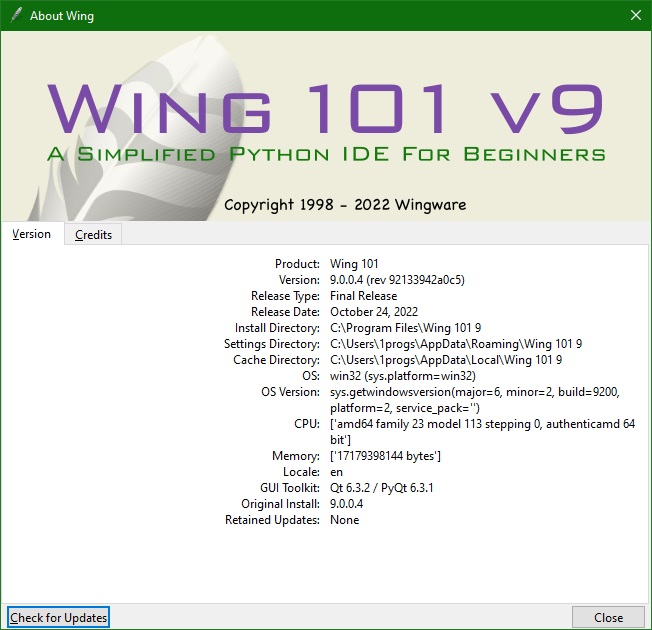Click the release date October 24, 2022
This screenshot has width=652, height=630.
(x=374, y=312)
